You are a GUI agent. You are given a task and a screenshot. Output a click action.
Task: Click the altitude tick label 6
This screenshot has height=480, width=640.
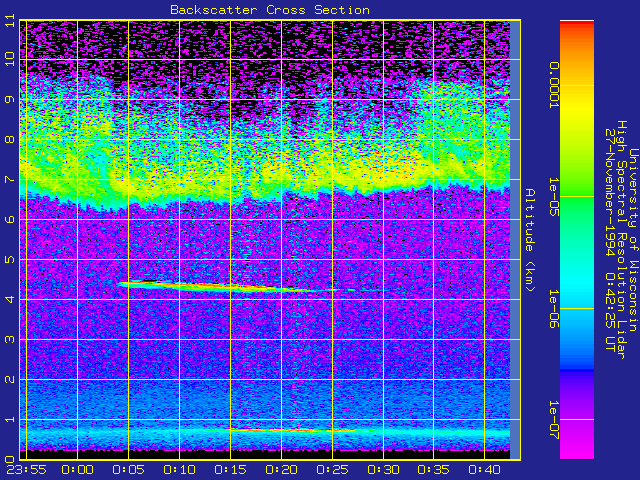(10, 219)
